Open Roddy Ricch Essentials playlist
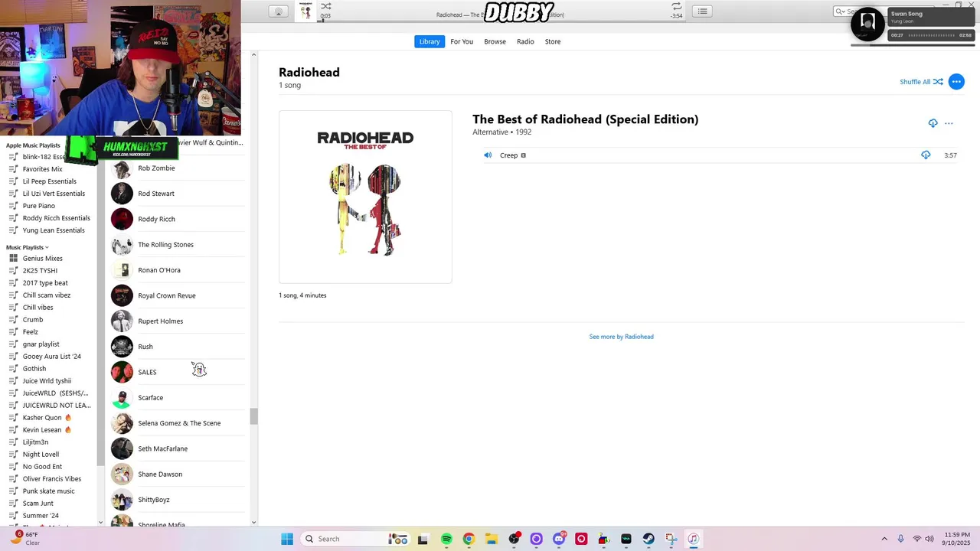 click(50, 218)
